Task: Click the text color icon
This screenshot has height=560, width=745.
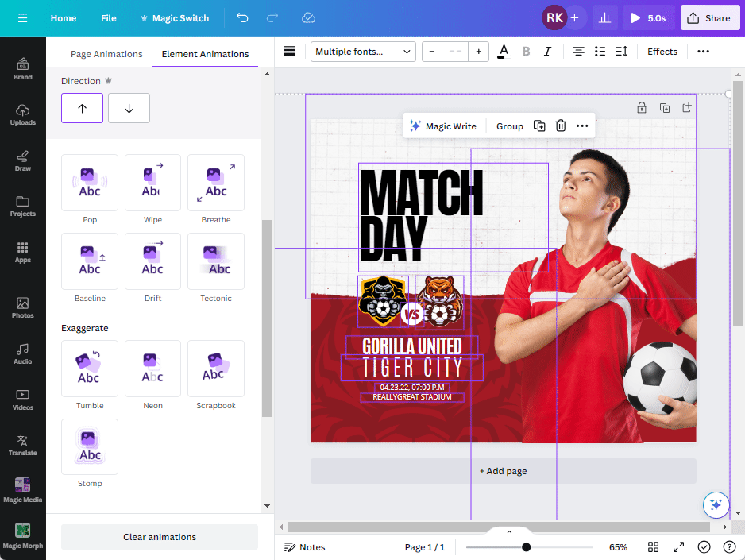Action: (502, 52)
